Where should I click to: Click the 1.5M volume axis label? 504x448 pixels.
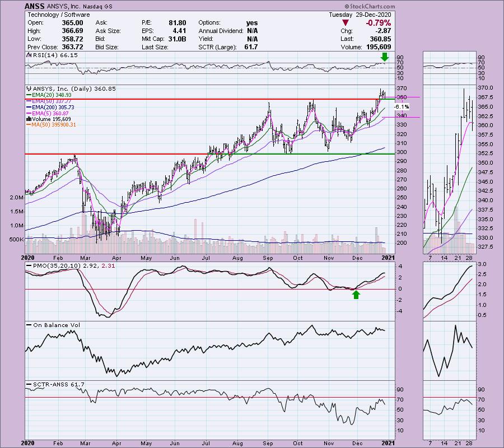click(x=17, y=212)
